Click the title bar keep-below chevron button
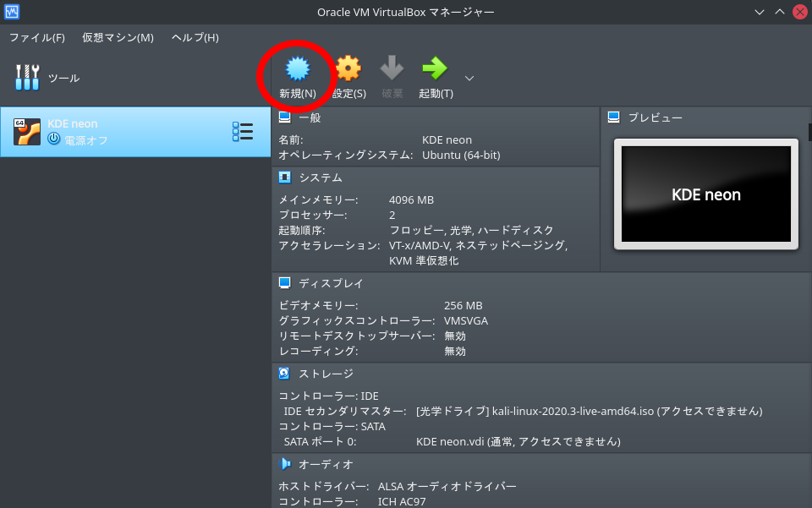Image resolution: width=812 pixels, height=508 pixels. [760, 12]
